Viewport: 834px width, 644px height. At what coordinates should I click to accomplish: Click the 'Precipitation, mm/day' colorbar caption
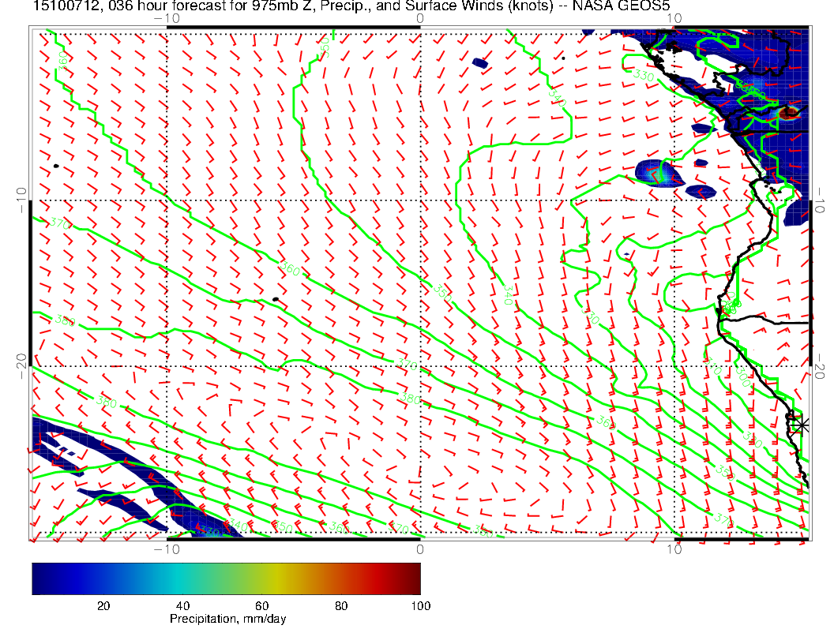227,619
